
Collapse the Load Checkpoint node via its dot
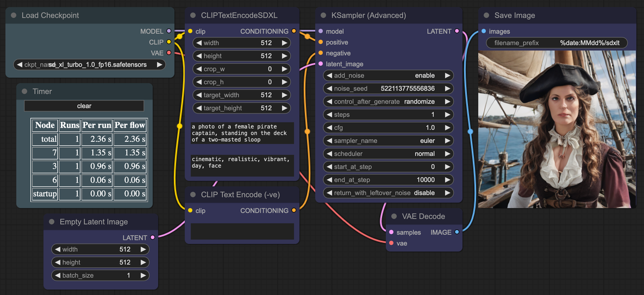(14, 16)
